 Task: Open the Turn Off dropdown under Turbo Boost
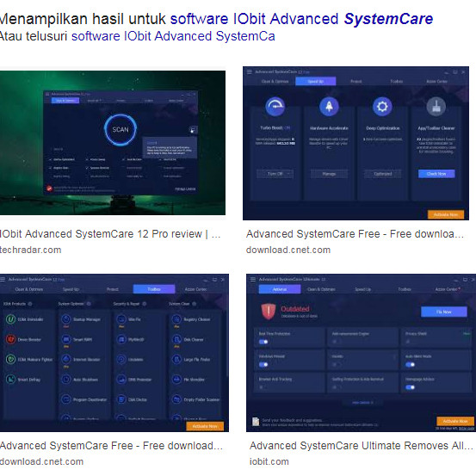[x=275, y=174]
